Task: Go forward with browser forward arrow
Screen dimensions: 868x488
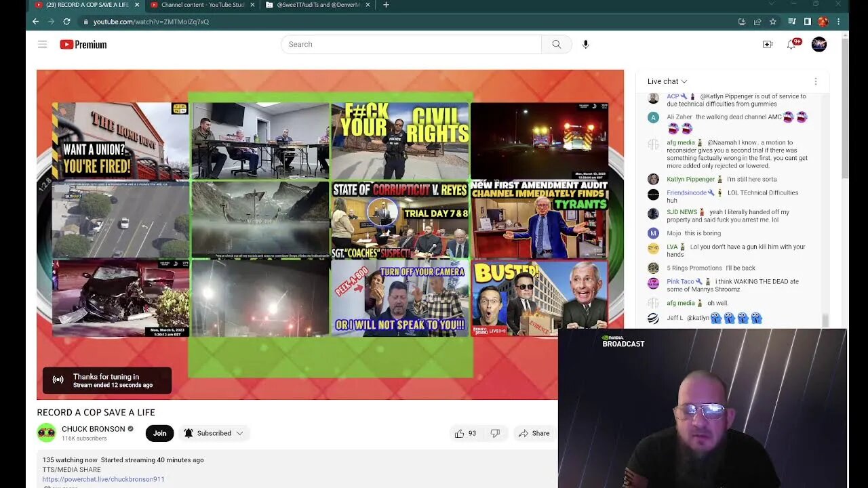Action: point(51,22)
